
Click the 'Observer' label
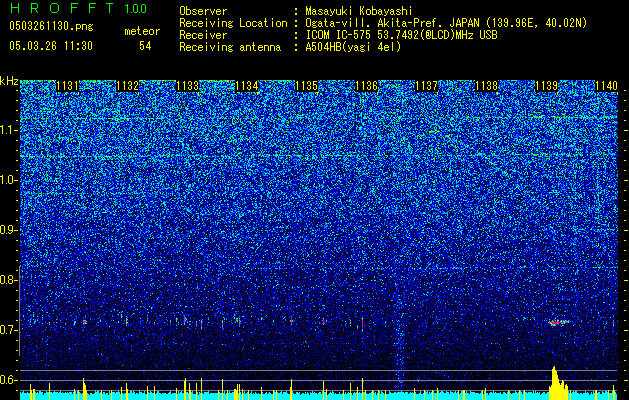(203, 11)
